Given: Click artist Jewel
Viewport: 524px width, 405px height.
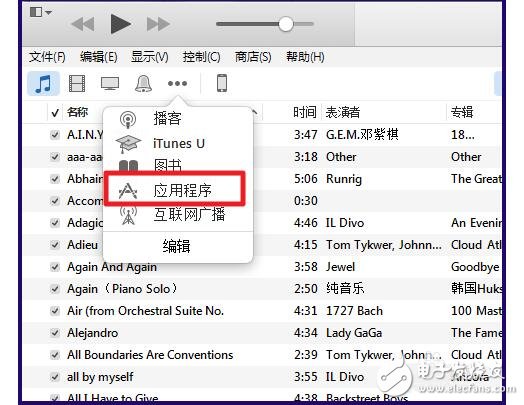Looking at the screenshot, I should click(x=340, y=267).
